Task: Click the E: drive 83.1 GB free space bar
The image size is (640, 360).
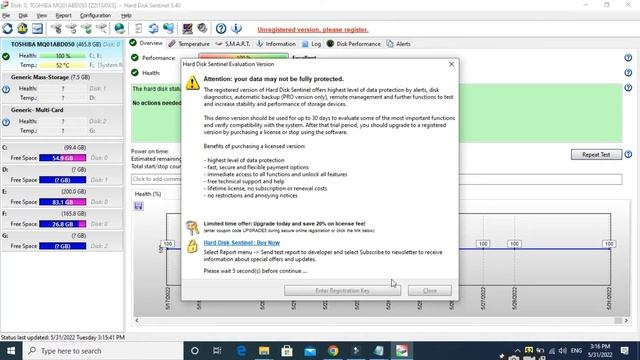Action: 62,202
